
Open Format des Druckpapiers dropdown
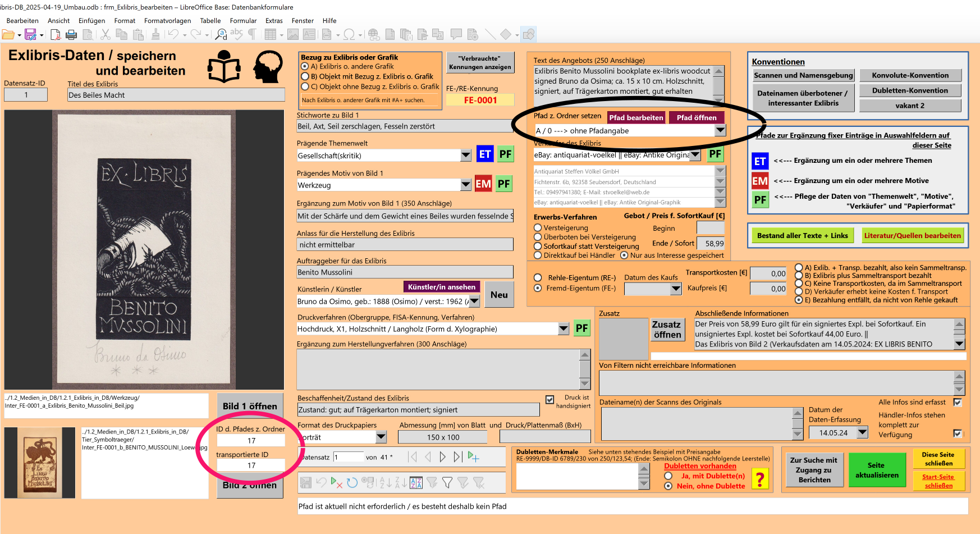click(381, 436)
